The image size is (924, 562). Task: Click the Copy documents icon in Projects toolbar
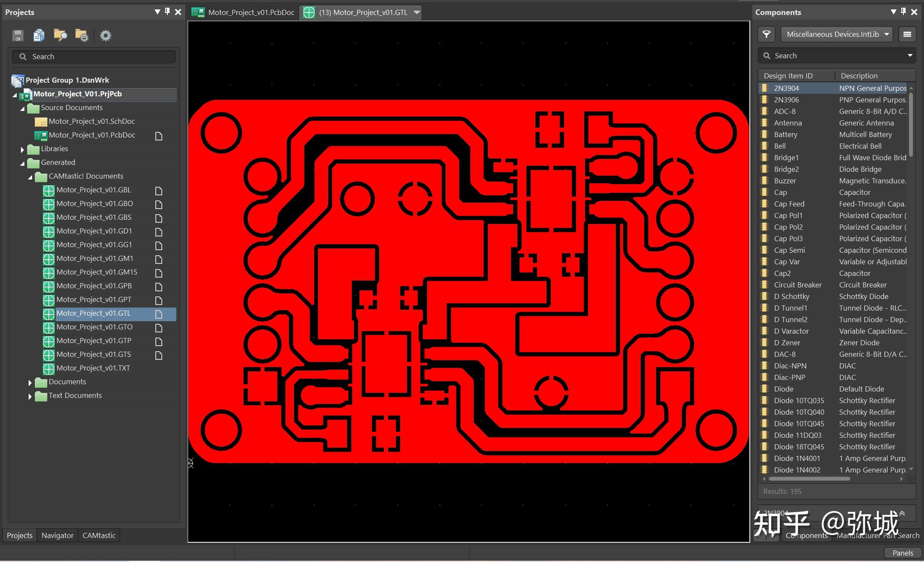pos(39,35)
